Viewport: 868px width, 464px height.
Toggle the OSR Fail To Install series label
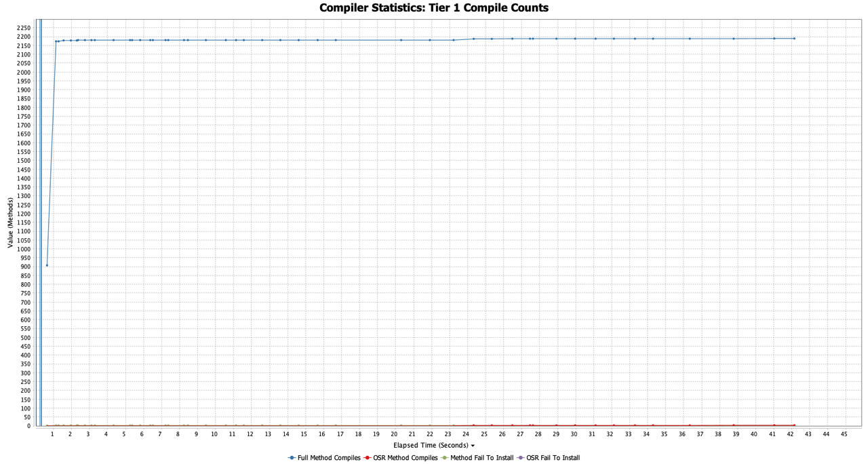[553, 458]
